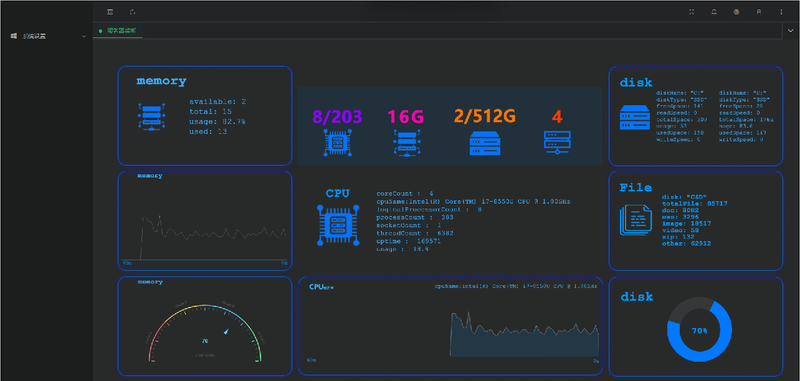The image size is (800, 381).
Task: Click the drive icon beside the diskName columns
Action: click(634, 117)
